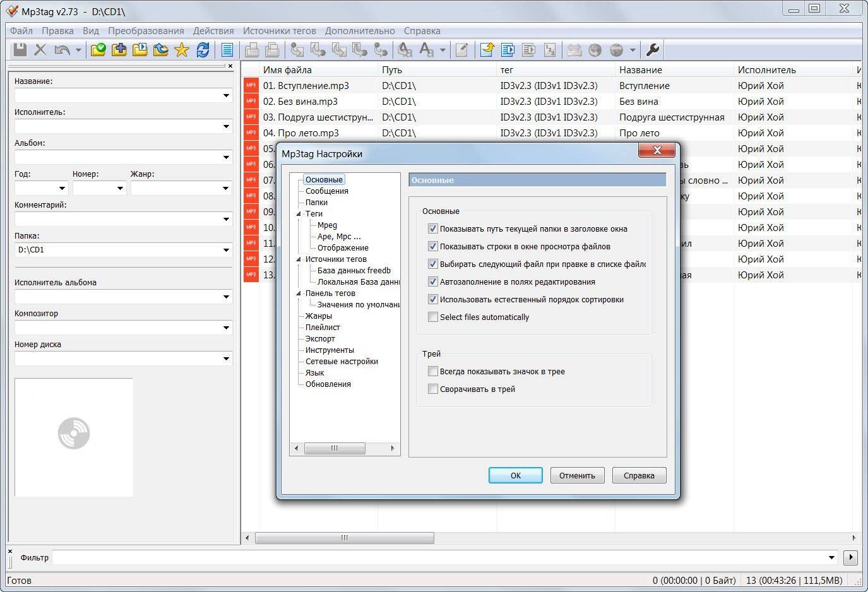The width and height of the screenshot is (868, 592).
Task: Select Жанры in settings tree
Action: (319, 316)
